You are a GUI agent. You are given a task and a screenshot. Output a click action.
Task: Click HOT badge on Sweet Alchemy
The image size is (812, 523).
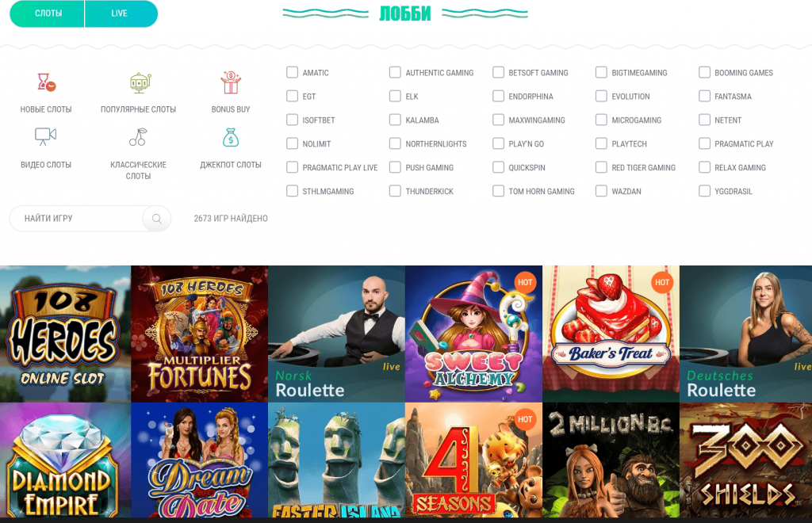click(525, 282)
